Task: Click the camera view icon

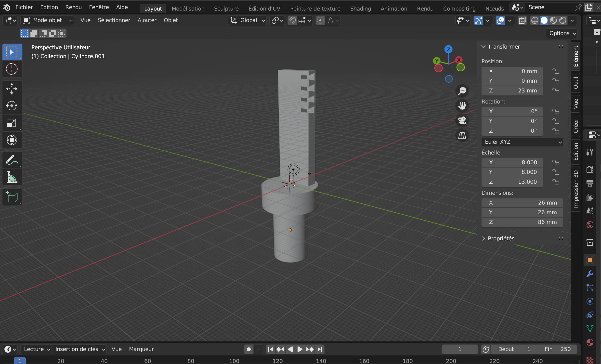Action: pos(462,120)
